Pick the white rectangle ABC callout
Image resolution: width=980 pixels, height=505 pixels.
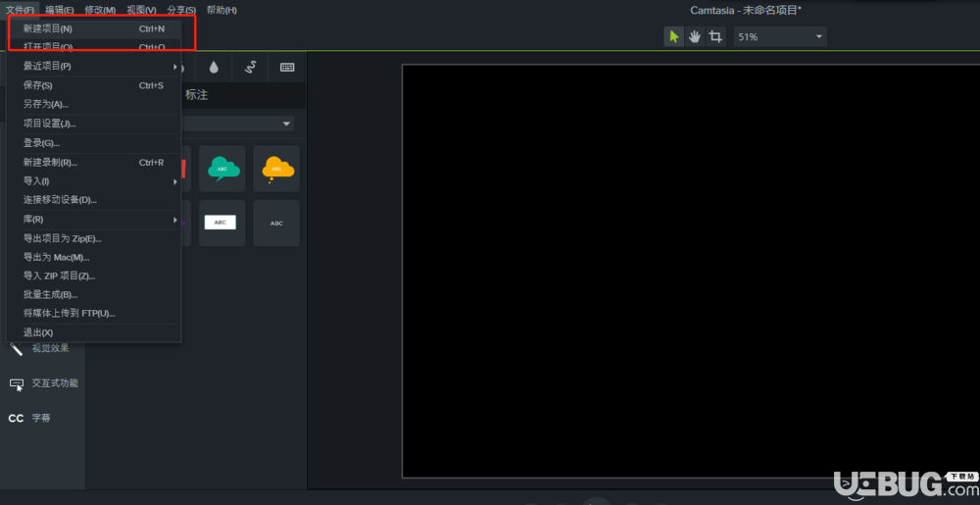(x=222, y=223)
